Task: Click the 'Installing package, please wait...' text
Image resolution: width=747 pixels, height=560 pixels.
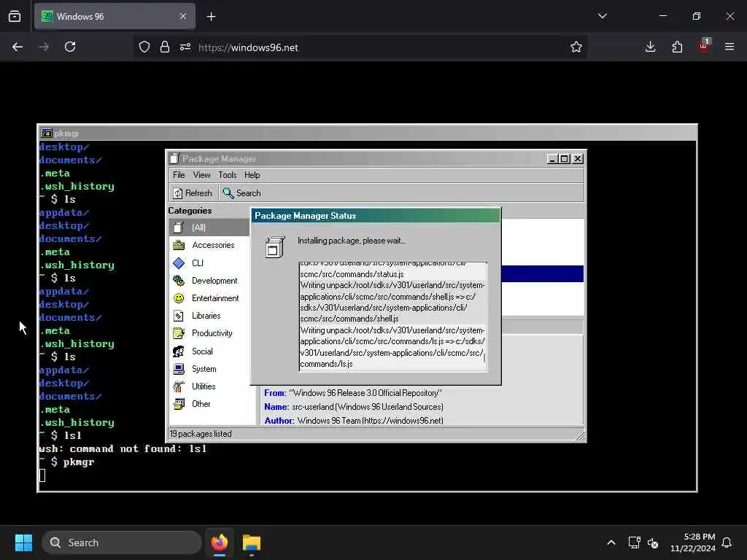Action: click(351, 241)
